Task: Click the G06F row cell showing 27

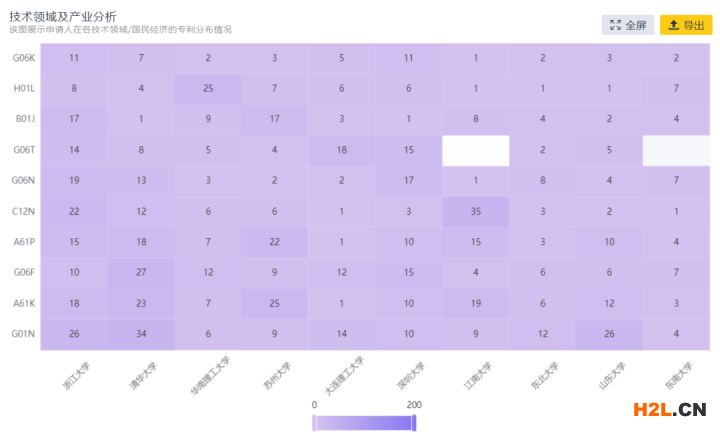Action: [141, 273]
